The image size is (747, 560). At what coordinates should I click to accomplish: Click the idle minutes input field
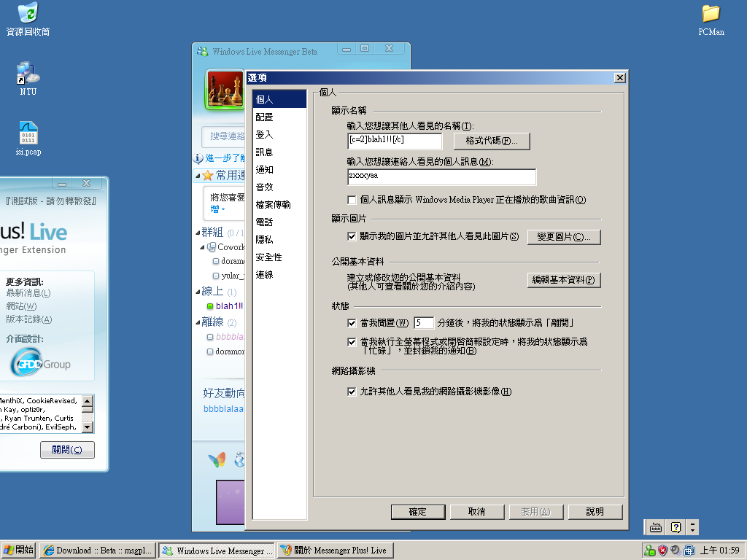(423, 322)
